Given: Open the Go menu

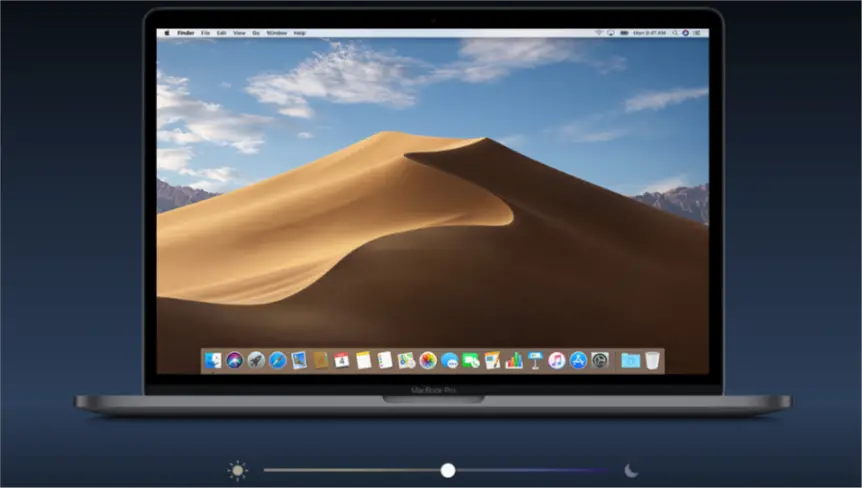Looking at the screenshot, I should 256,33.
